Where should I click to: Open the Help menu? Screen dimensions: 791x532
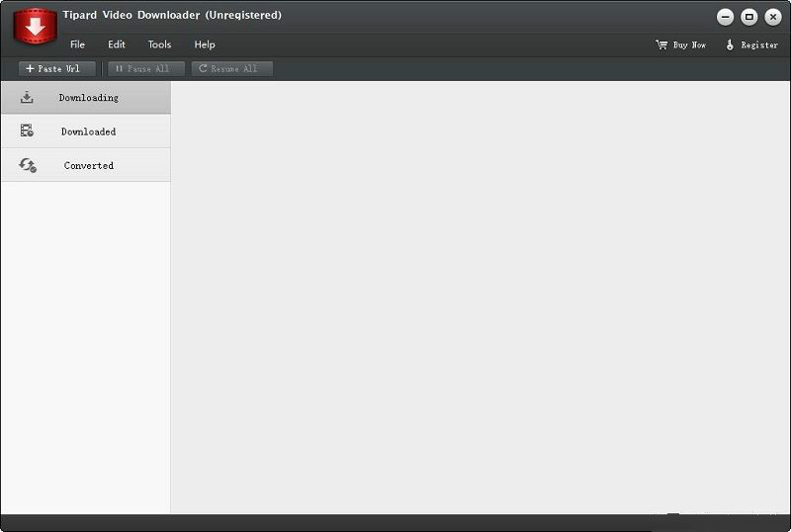point(205,44)
